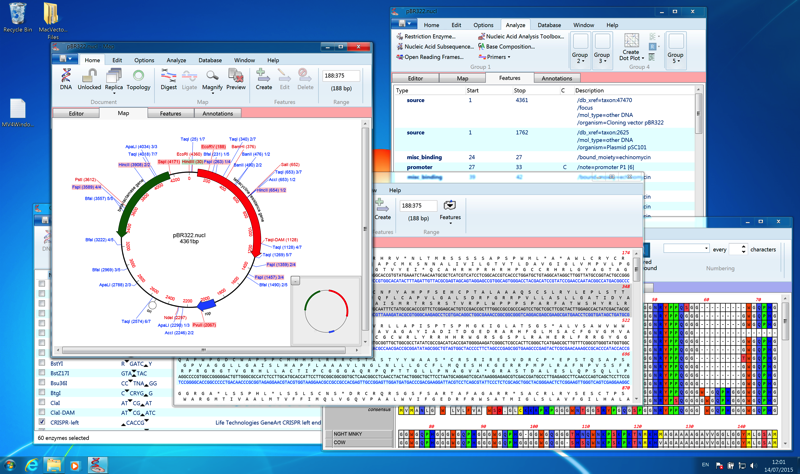
Task: Click Restriction Enzyme... in Analyze ribbon
Action: click(430, 36)
